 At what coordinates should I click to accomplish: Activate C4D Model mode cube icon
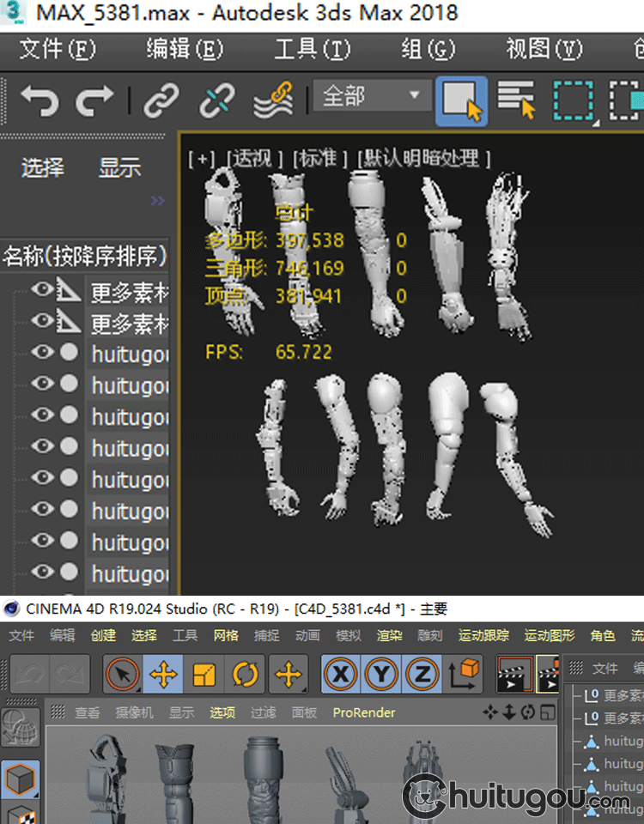tap(21, 779)
